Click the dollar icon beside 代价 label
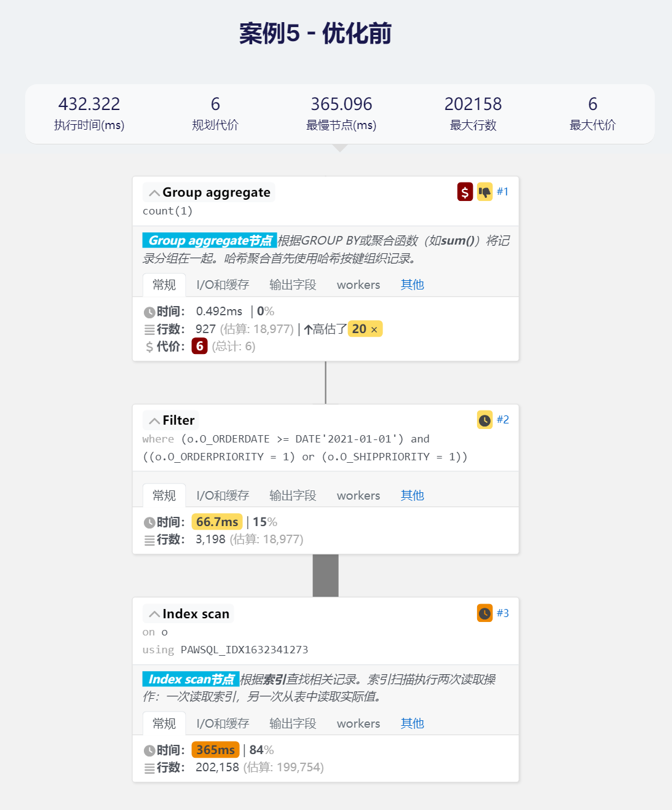672x810 pixels. click(149, 347)
